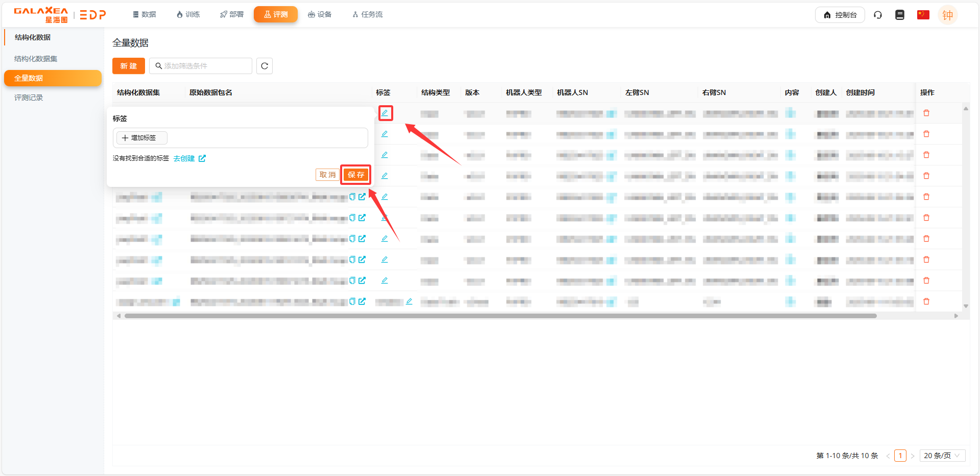Click the China flag language icon
980x476 pixels.
[x=923, y=15]
